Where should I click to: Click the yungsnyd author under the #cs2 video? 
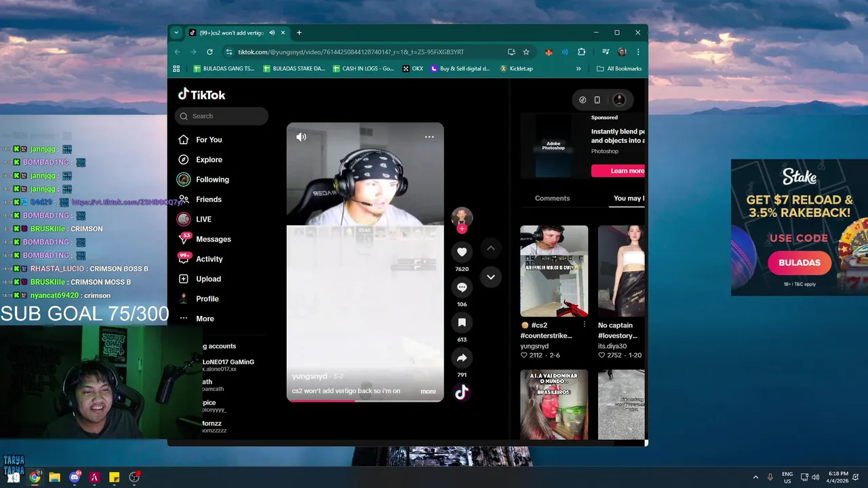[x=534, y=346]
